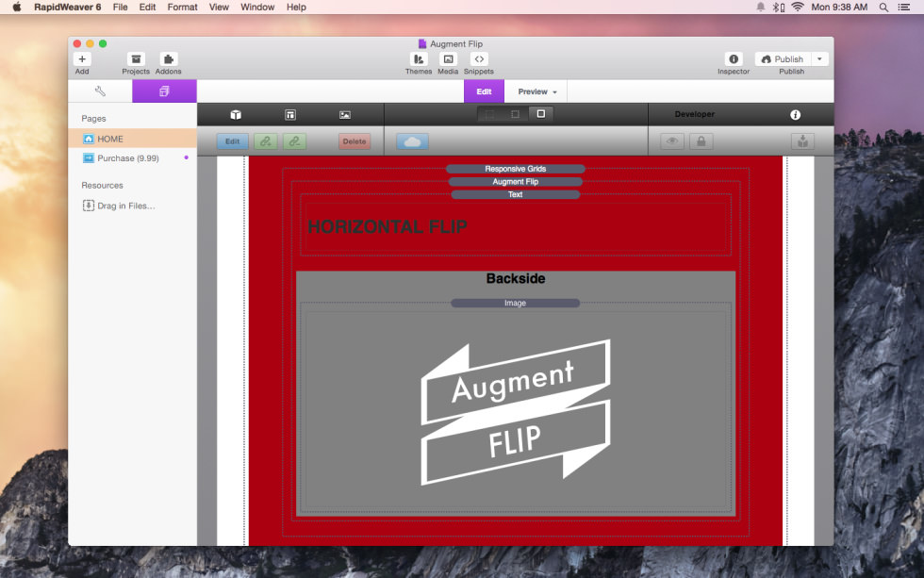Select the Text stack label

pos(516,194)
